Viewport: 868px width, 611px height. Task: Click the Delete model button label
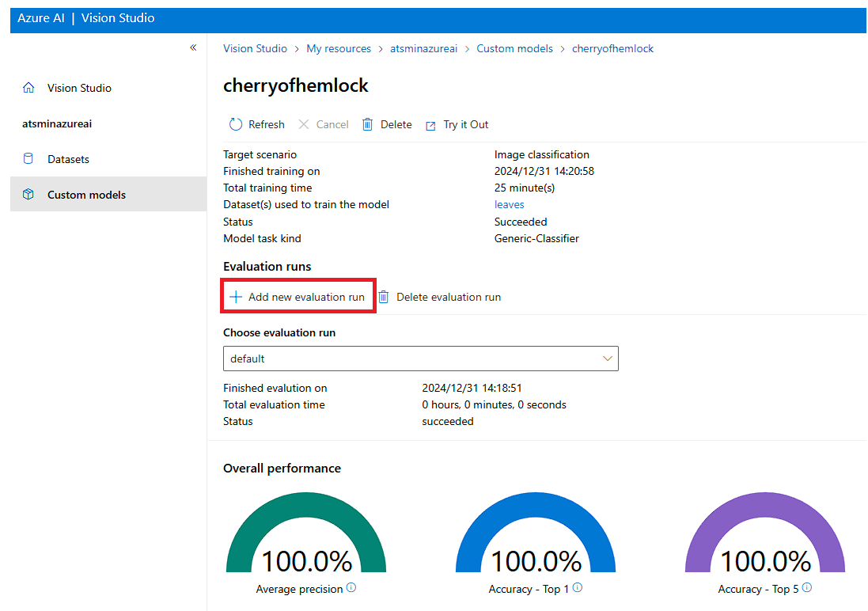click(396, 124)
